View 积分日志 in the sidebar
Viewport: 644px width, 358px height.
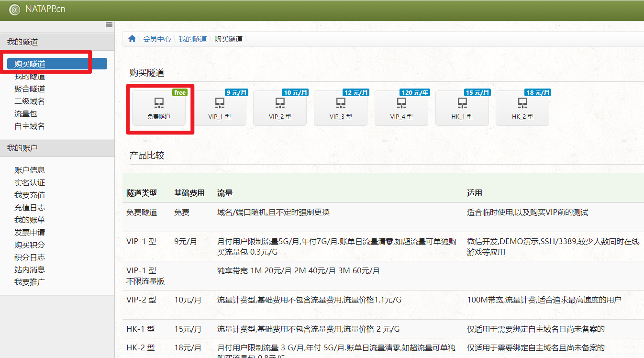[30, 257]
